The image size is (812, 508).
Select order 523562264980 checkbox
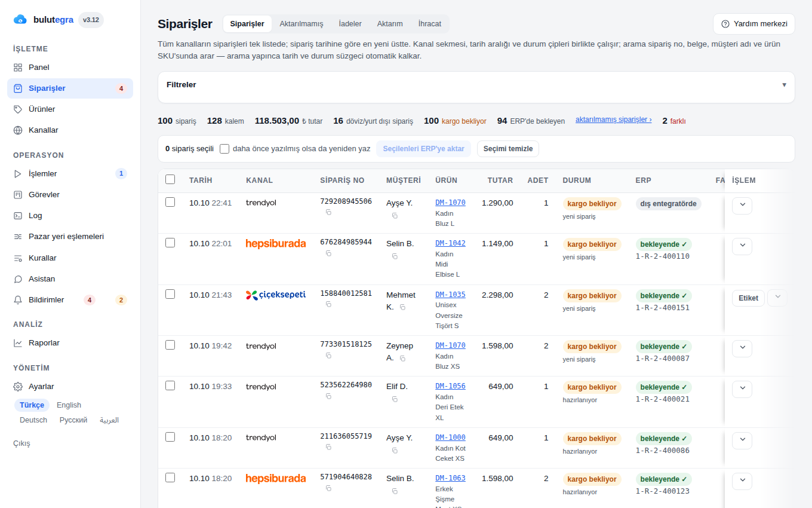(x=170, y=385)
